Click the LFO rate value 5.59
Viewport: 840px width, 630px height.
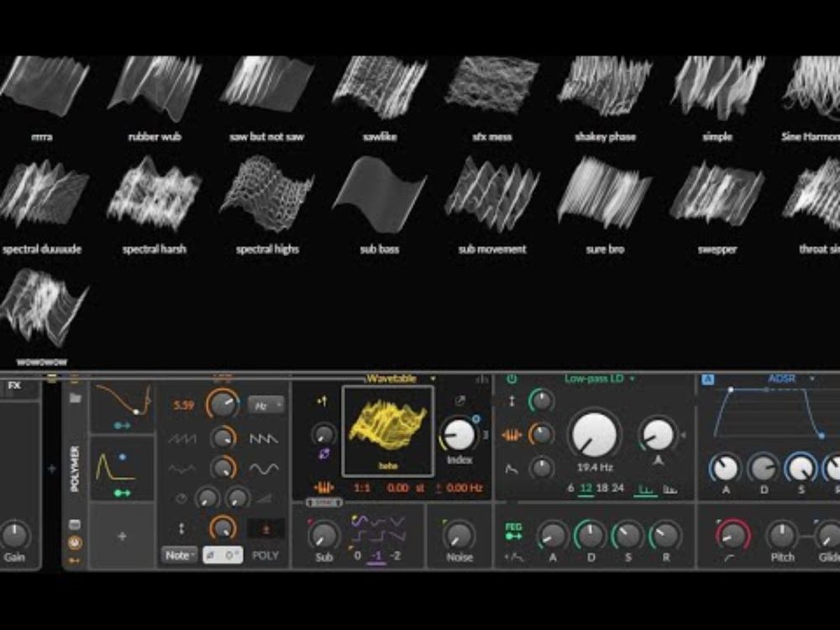click(183, 406)
